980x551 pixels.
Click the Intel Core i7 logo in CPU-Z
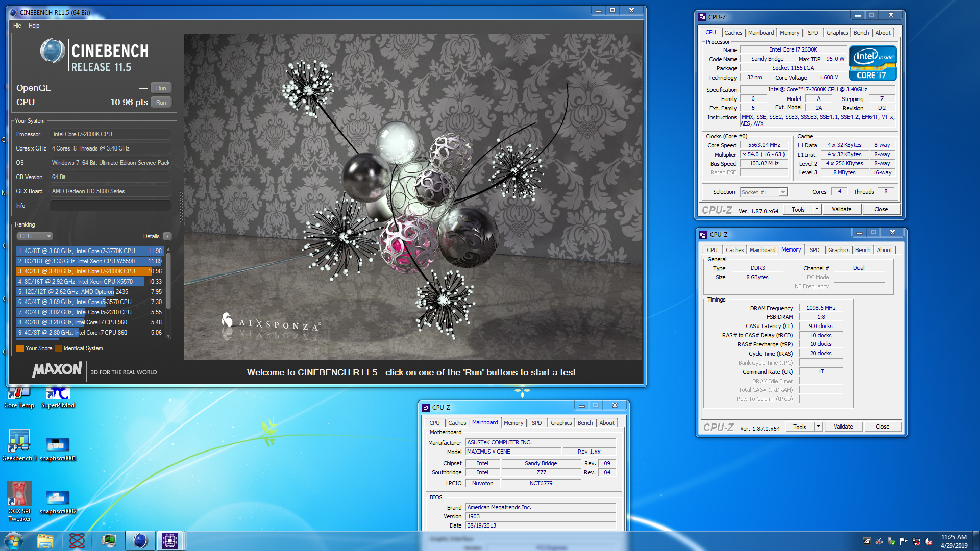click(x=873, y=63)
